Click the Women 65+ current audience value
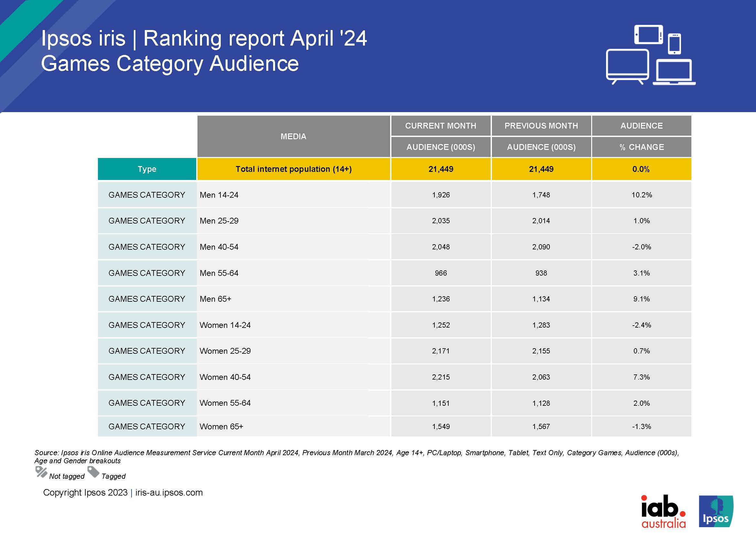The image size is (756, 534). click(x=441, y=426)
